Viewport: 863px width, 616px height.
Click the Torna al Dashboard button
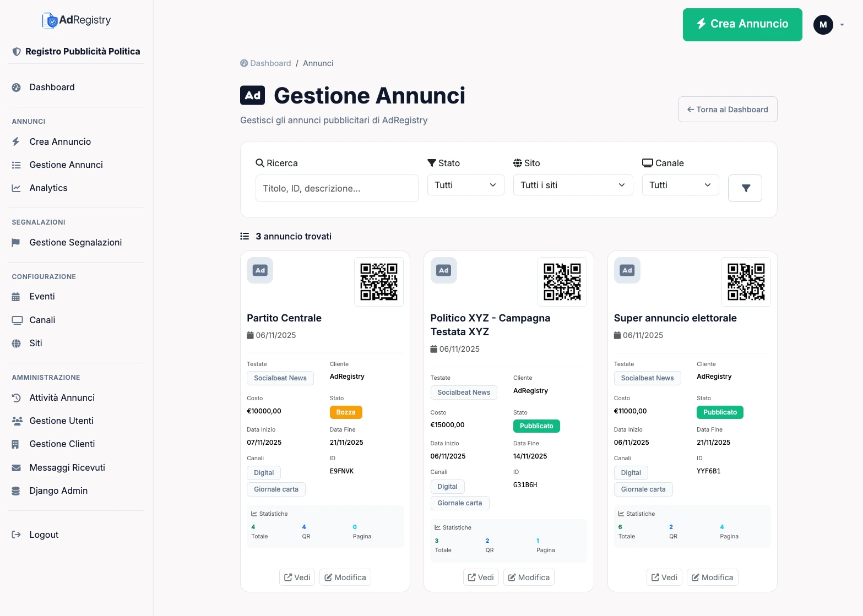[x=727, y=109]
